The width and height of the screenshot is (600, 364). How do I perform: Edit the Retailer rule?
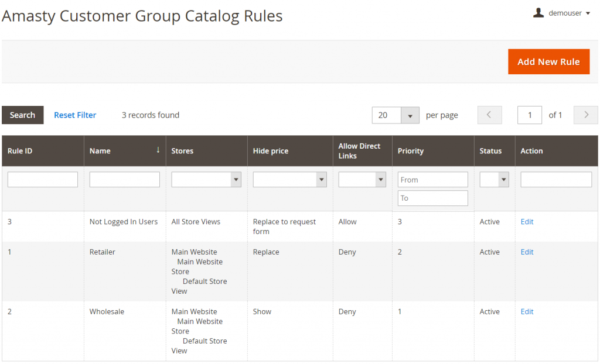click(x=527, y=252)
